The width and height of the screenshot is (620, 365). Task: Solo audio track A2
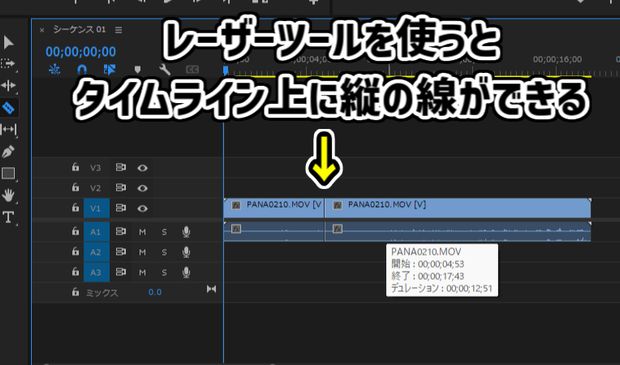pyautogui.click(x=164, y=252)
